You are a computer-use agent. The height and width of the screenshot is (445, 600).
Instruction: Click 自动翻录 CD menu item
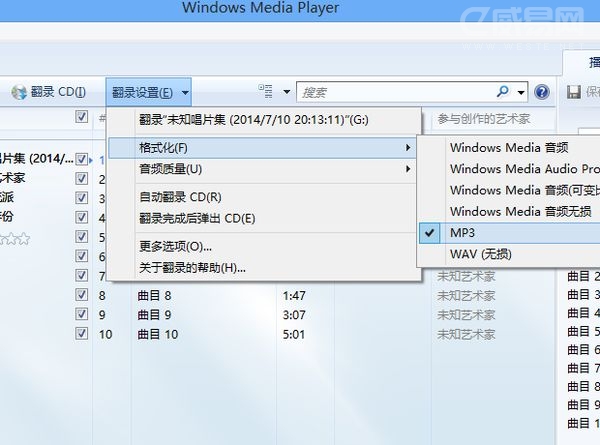click(181, 197)
